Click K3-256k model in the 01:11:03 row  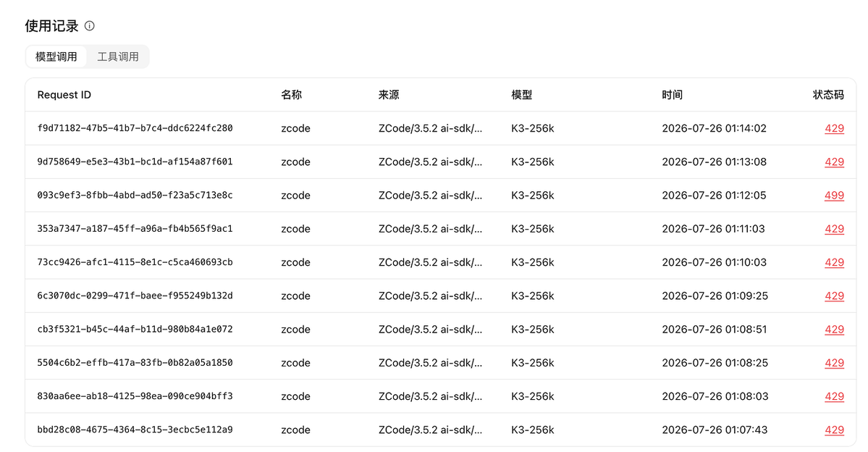[533, 229]
